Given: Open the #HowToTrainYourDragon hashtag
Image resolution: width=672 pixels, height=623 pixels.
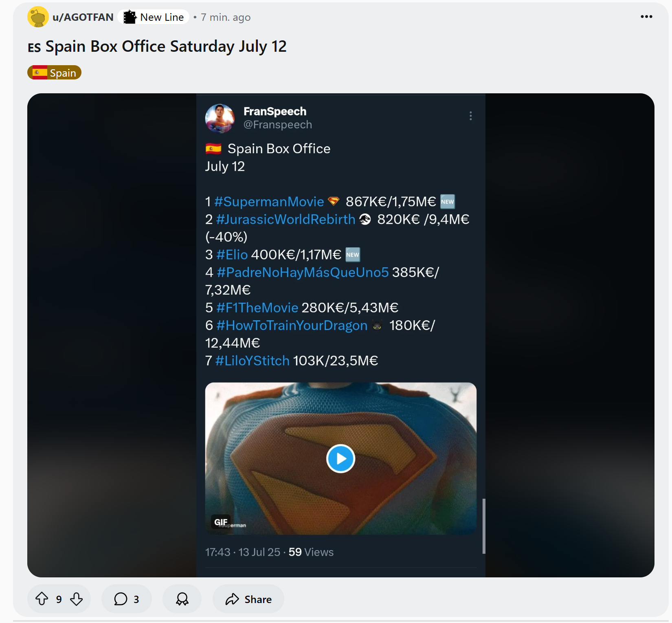Looking at the screenshot, I should (292, 325).
